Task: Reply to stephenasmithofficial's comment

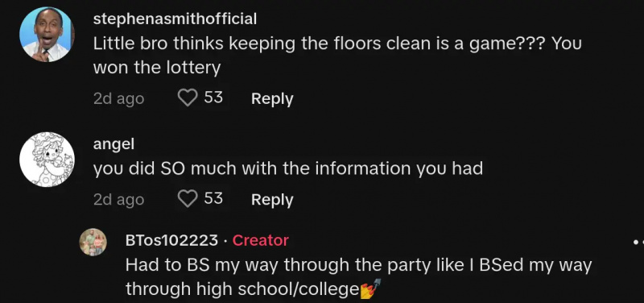Action: [272, 98]
